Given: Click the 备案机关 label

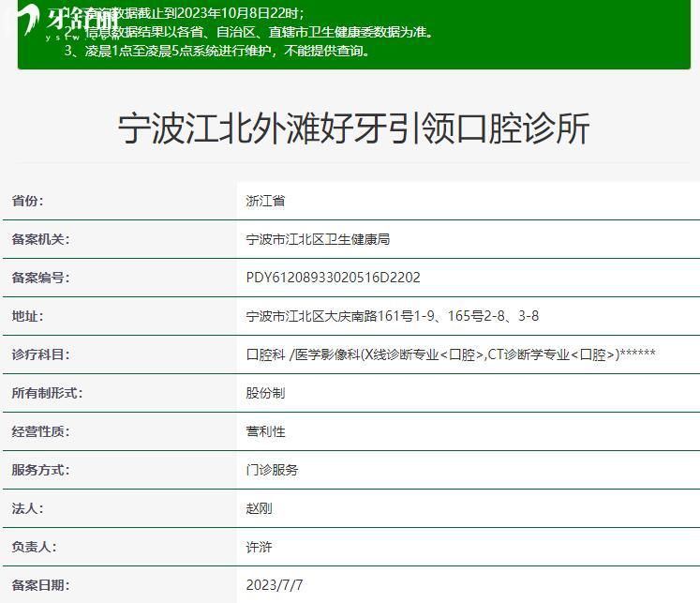Looking at the screenshot, I should [x=40, y=239].
